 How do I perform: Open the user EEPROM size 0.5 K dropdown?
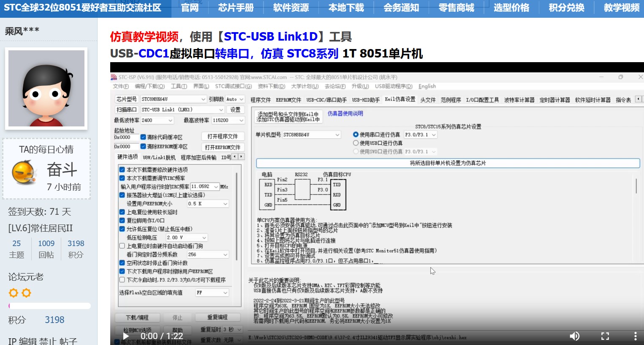[208, 203]
